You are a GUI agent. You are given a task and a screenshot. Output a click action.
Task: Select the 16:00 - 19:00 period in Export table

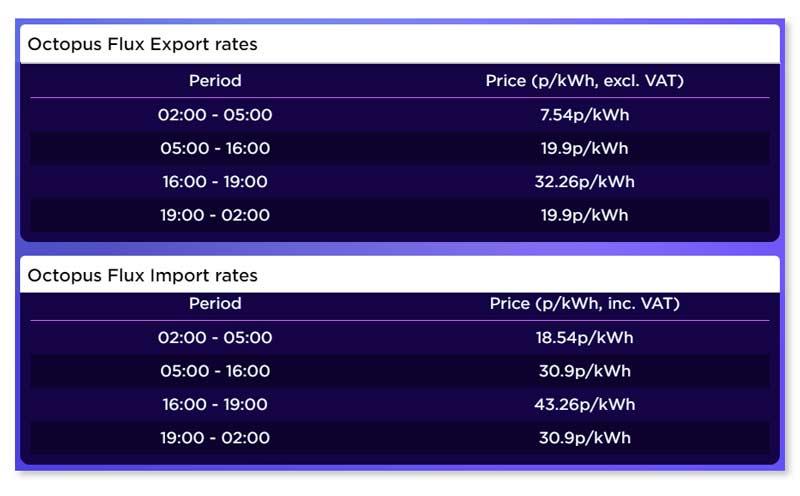pyautogui.click(x=215, y=182)
